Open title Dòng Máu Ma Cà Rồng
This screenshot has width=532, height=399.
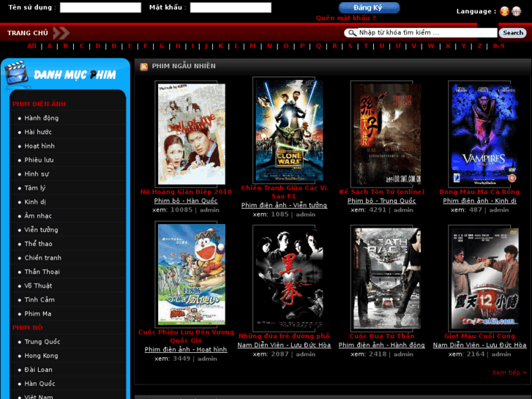[x=479, y=192]
